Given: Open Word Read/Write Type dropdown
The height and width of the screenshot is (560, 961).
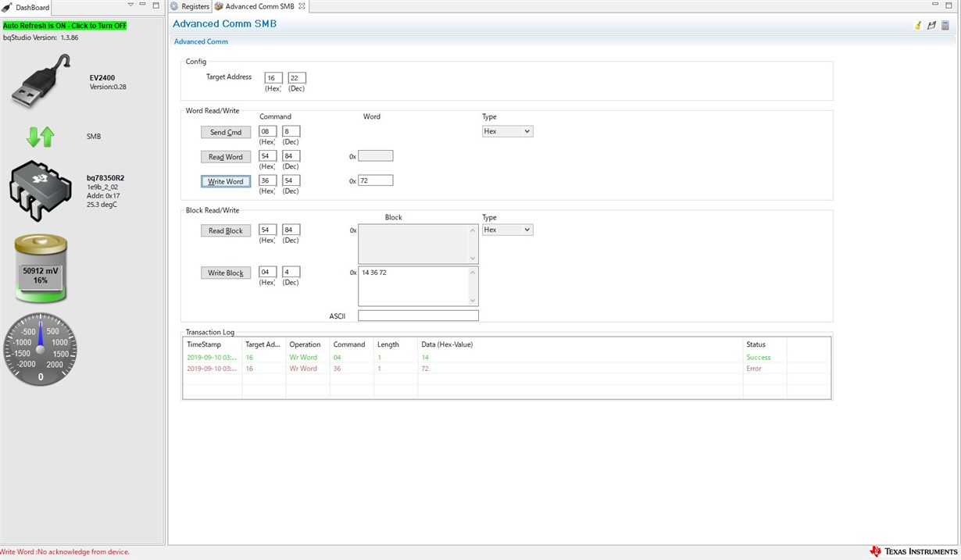Looking at the screenshot, I should [x=507, y=131].
